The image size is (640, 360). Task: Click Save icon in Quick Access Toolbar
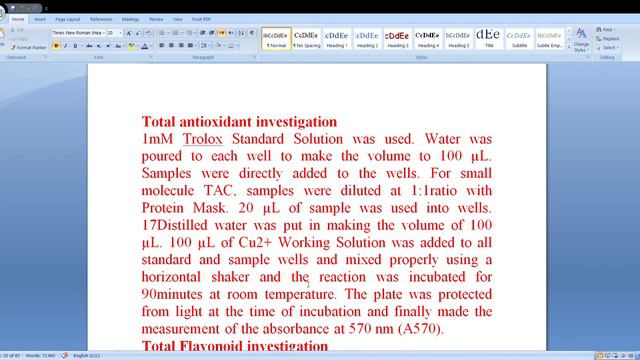pyautogui.click(x=13, y=8)
